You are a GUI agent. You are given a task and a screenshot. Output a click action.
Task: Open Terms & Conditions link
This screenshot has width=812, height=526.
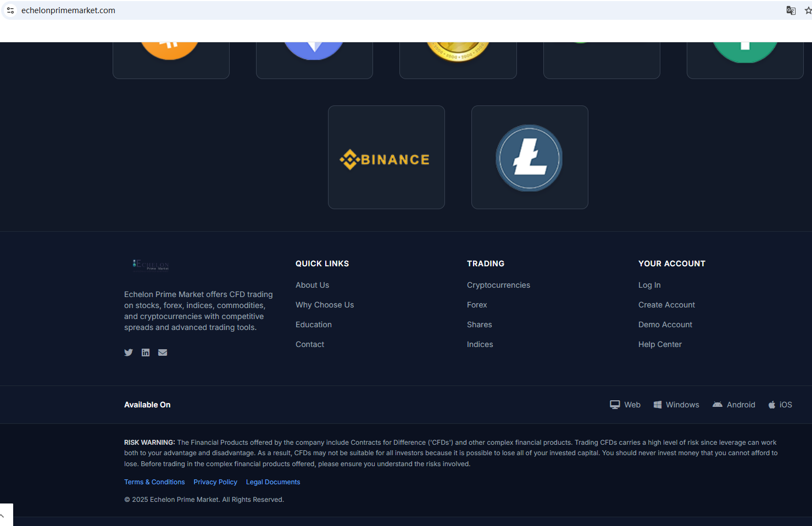point(154,482)
